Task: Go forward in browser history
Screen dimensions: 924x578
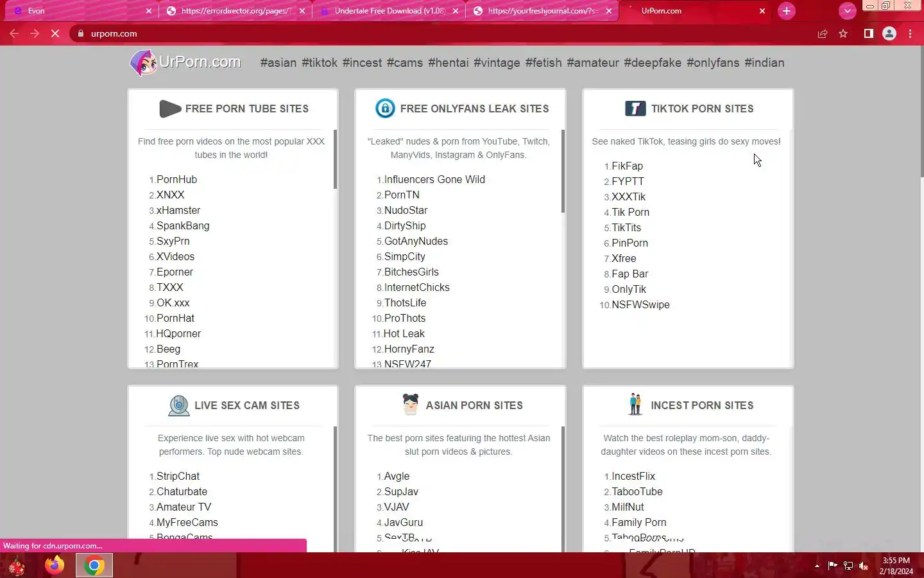Action: (35, 33)
